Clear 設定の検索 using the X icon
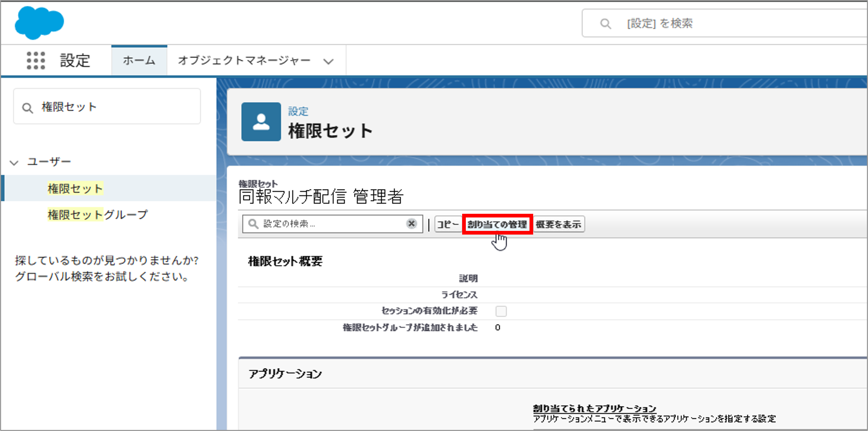Image resolution: width=868 pixels, height=431 pixels. pos(411,224)
